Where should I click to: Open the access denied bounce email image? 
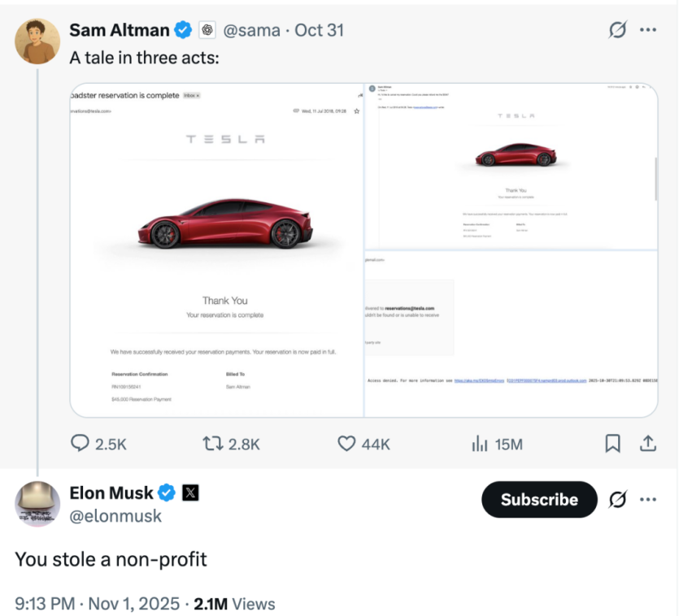click(511, 333)
